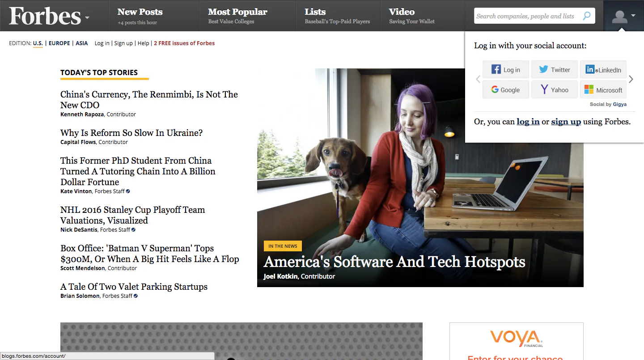Open the Renmimbi Is Not The New CDO story

(149, 100)
